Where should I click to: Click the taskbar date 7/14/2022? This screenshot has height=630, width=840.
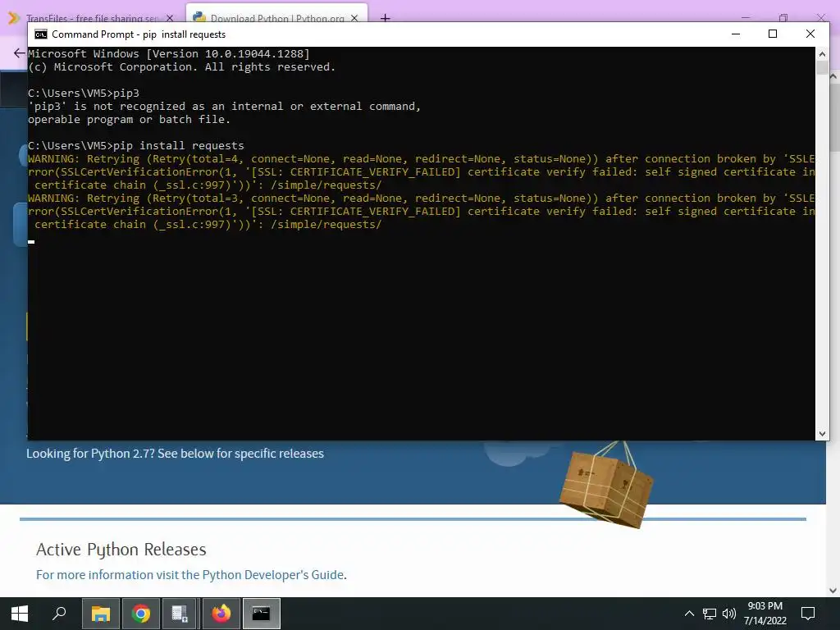click(x=765, y=621)
